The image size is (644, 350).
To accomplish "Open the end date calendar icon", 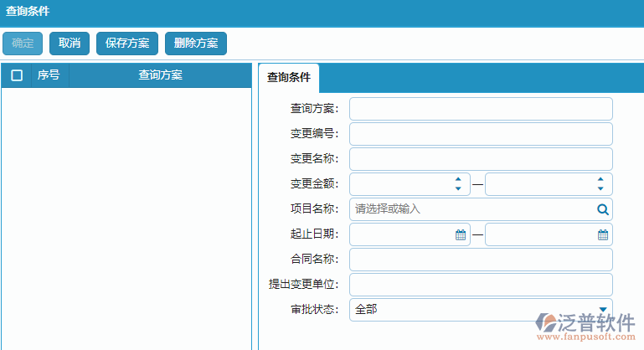I will (602, 234).
